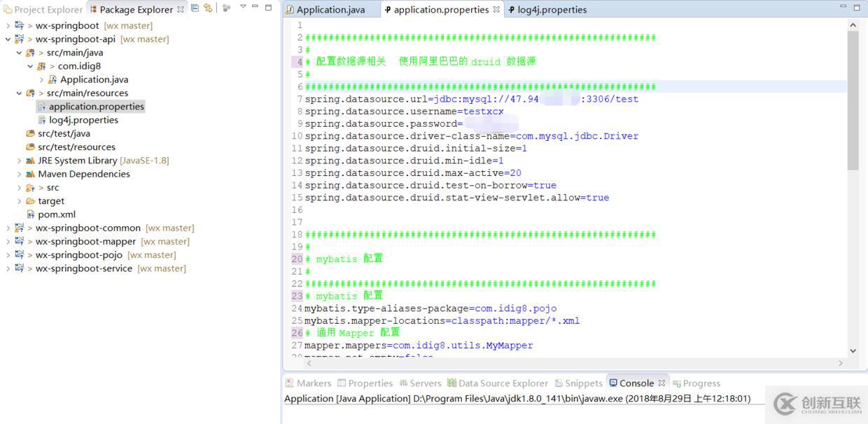The image size is (868, 424).
Task: Maximize the editor area
Action: 857,7
